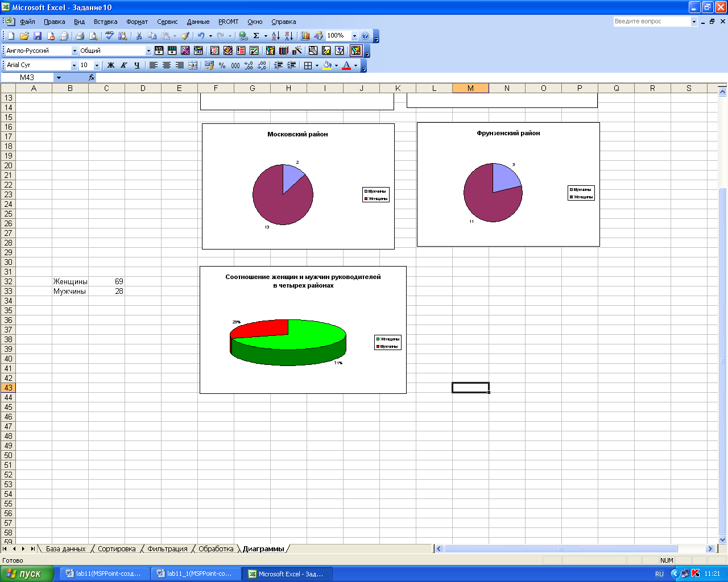Open the Справка menu
Viewport: 728px width, 582px height.
click(283, 22)
